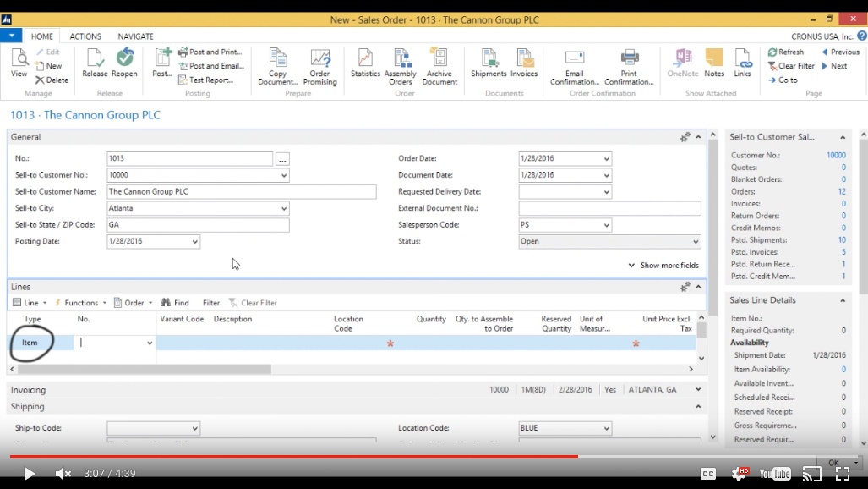Image resolution: width=868 pixels, height=489 pixels.
Task: Open Sell-to Customer No. dropdown
Action: (x=283, y=175)
